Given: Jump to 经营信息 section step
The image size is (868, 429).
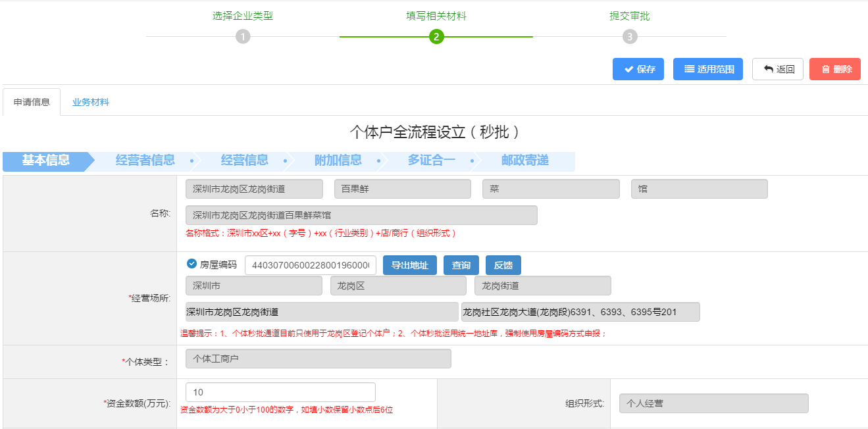Looking at the screenshot, I should (x=244, y=161).
